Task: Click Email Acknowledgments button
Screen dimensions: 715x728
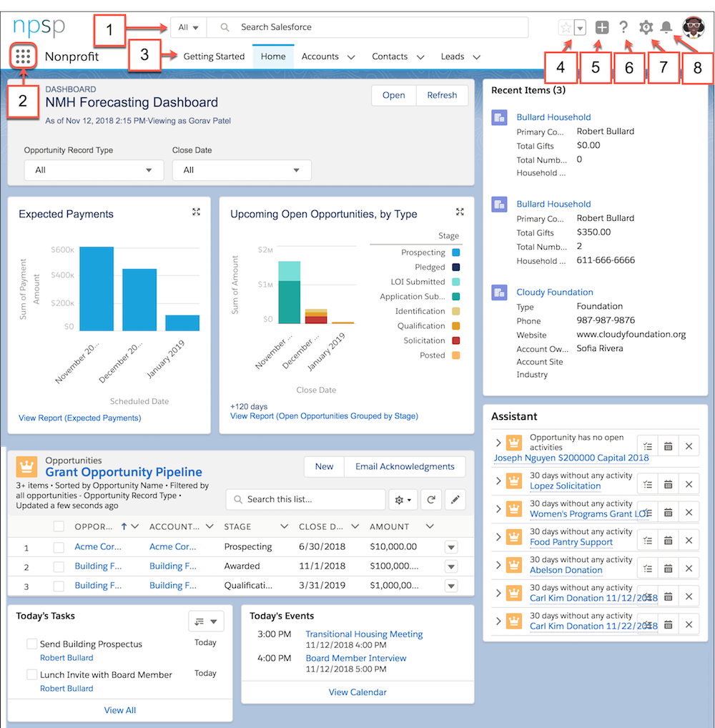Action: (x=405, y=466)
